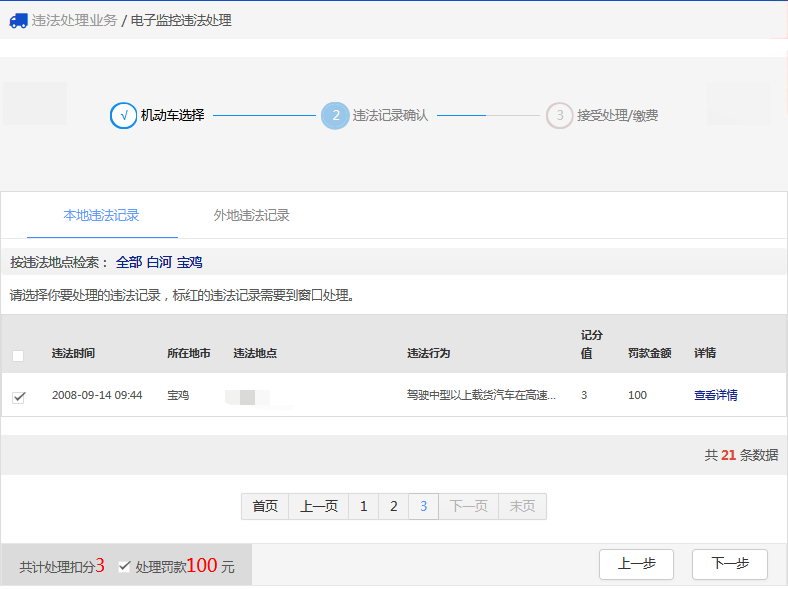Toggle the select-all checkbox in table header
The height and width of the screenshot is (589, 788).
click(18, 355)
